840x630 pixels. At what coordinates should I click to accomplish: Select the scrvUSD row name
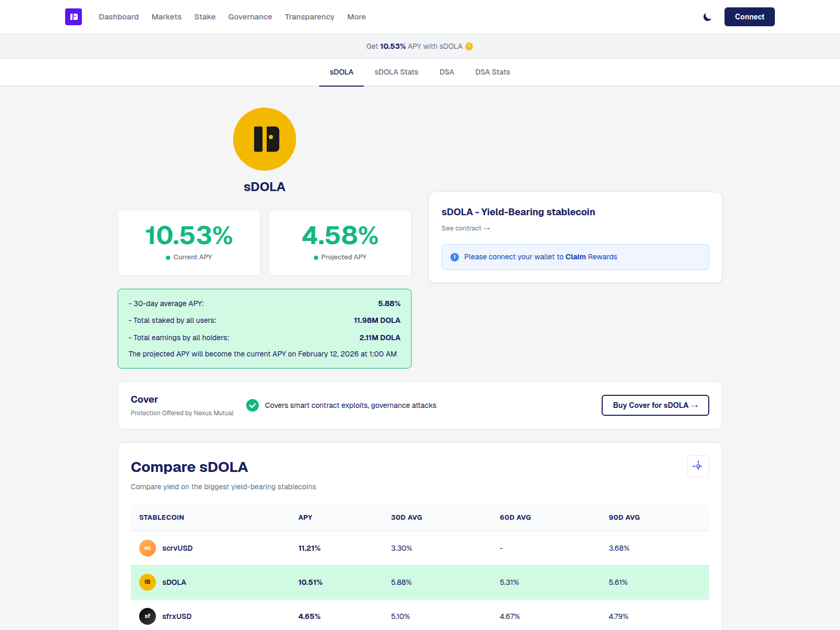177,548
